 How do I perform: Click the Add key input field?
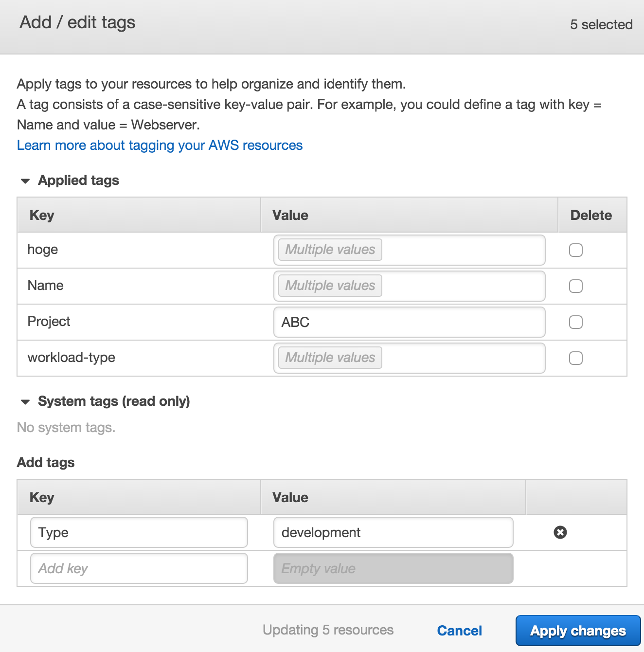tap(139, 568)
